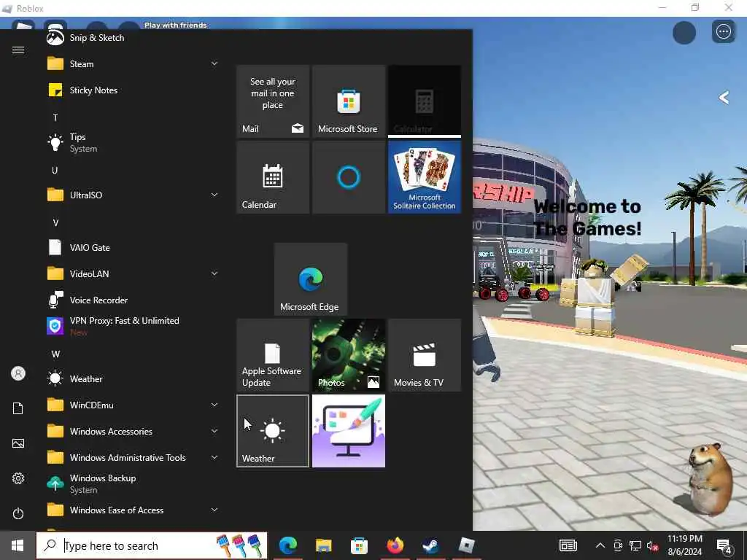Expand the Steam folder

coord(132,64)
